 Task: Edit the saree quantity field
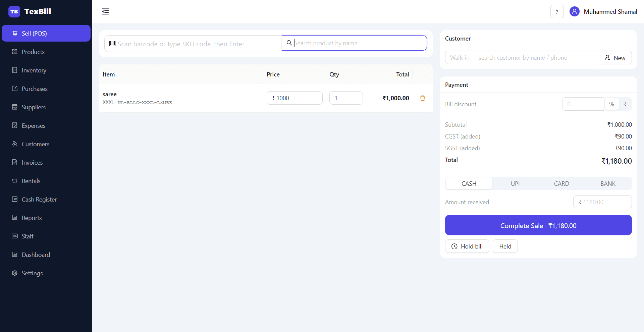(x=346, y=98)
